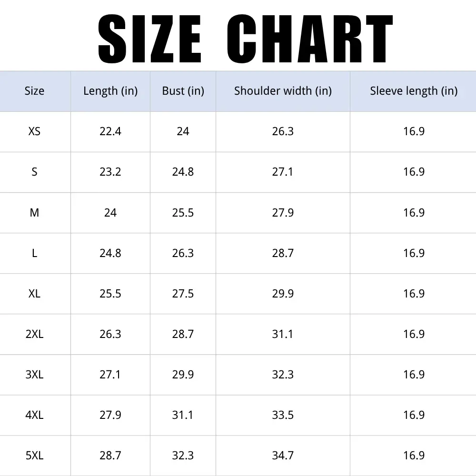This screenshot has height=476, width=476.
Task: Select the Size column header
Action: [x=34, y=91]
